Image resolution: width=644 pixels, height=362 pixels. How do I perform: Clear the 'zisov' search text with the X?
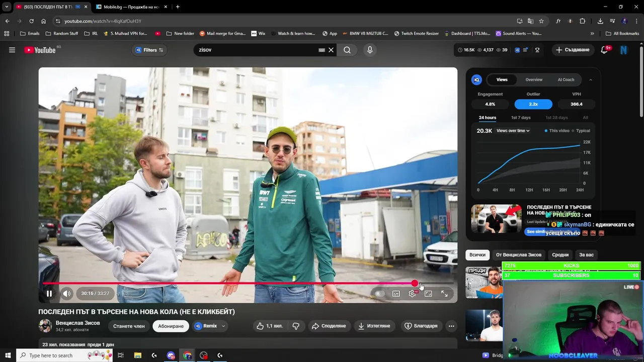click(x=331, y=50)
